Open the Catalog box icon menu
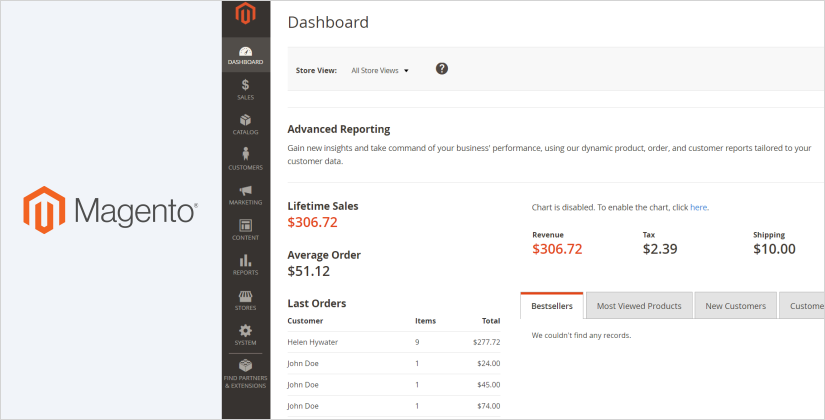The width and height of the screenshot is (825, 420). [245, 125]
